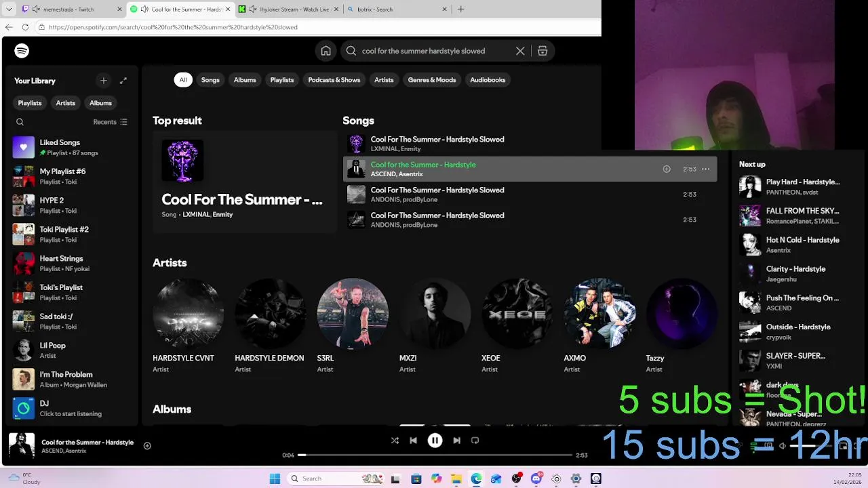This screenshot has height=488, width=868.
Task: Open Liked Songs playlist
Action: tap(71, 147)
